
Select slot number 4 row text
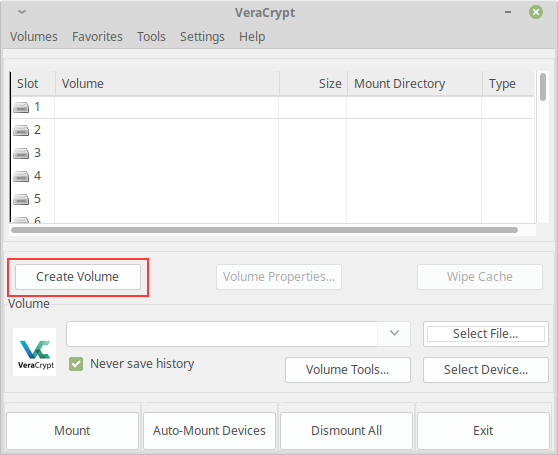tap(37, 176)
